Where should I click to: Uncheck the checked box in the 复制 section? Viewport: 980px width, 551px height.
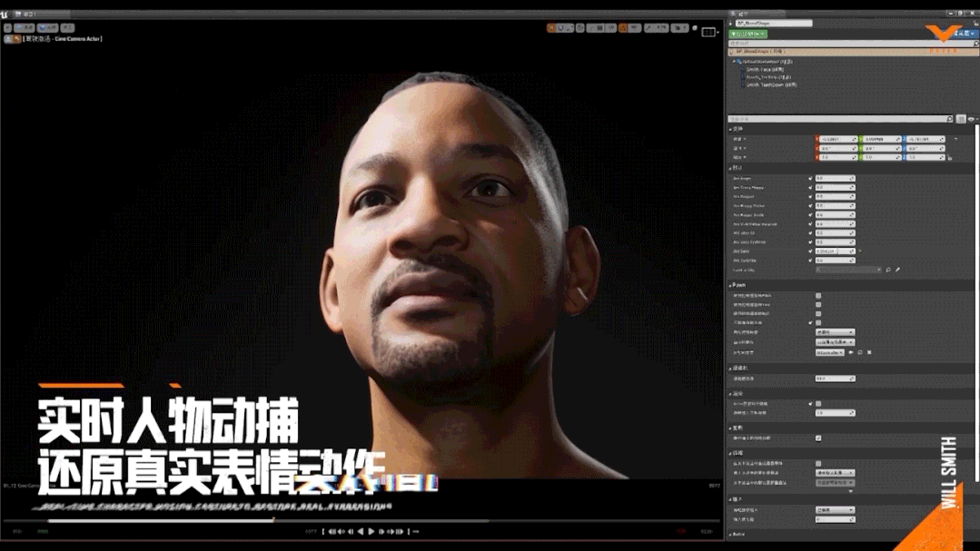pyautogui.click(x=818, y=438)
